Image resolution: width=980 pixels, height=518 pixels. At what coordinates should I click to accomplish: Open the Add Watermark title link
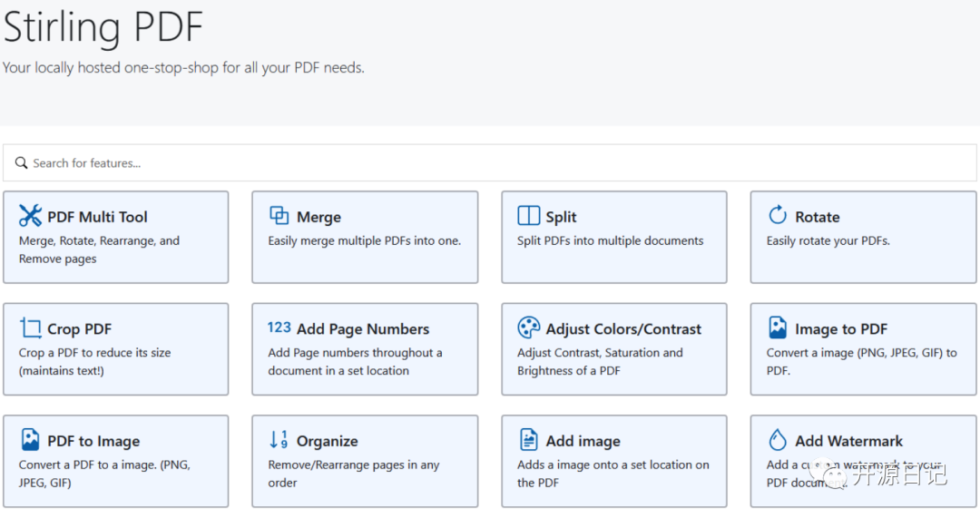tap(848, 441)
